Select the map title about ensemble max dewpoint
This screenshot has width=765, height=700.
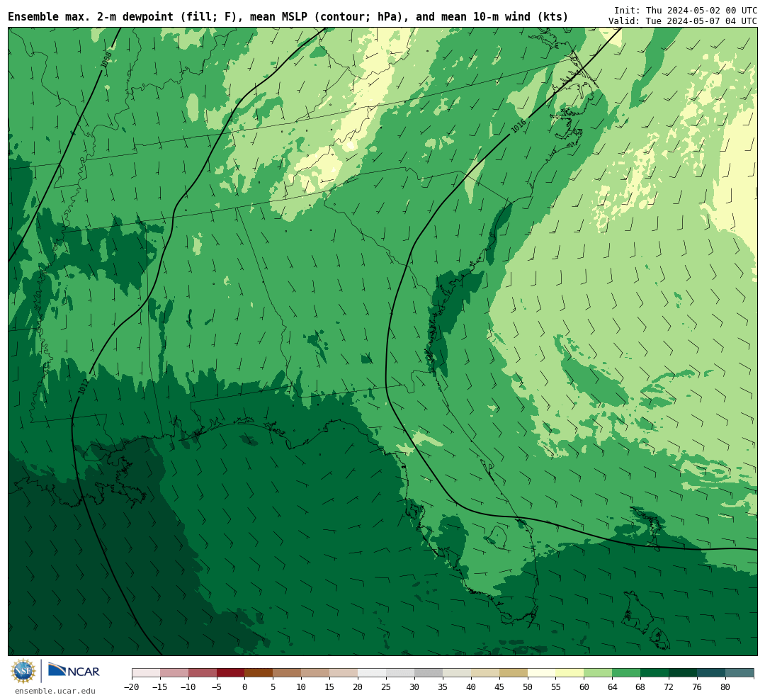point(288,17)
